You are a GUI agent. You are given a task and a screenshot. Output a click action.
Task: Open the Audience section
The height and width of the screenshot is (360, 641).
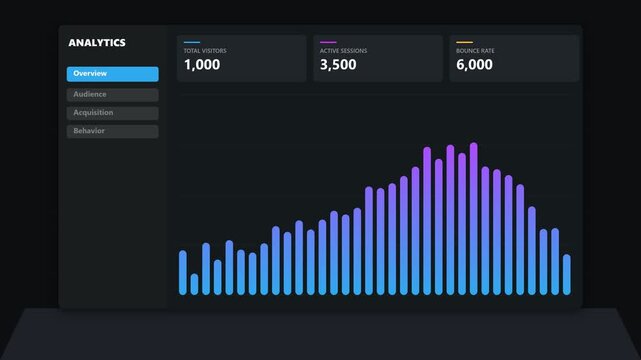click(x=112, y=94)
